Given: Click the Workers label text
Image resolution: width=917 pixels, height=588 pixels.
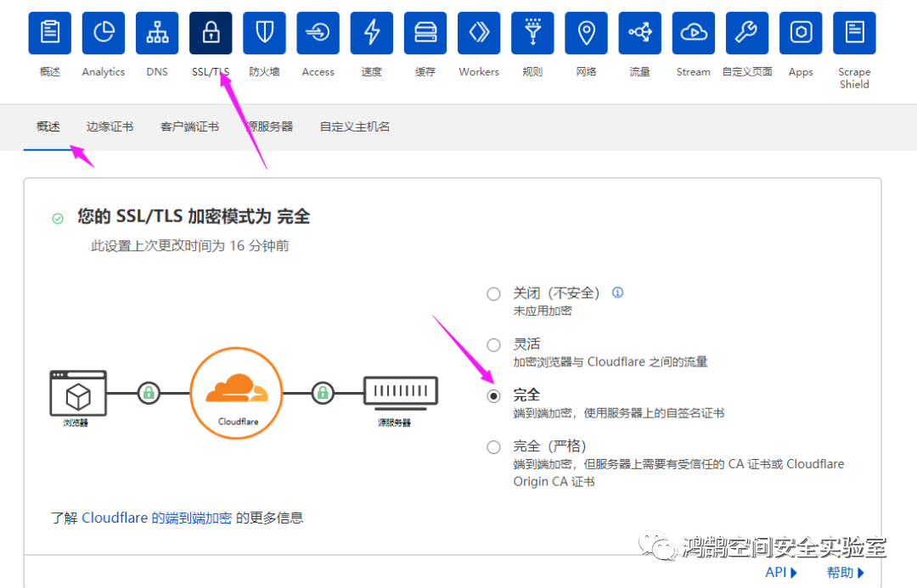Looking at the screenshot, I should pos(479,72).
